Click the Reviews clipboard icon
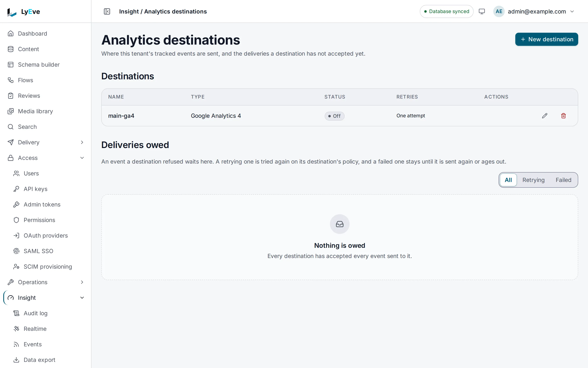Image resolution: width=588 pixels, height=368 pixels. 11,96
